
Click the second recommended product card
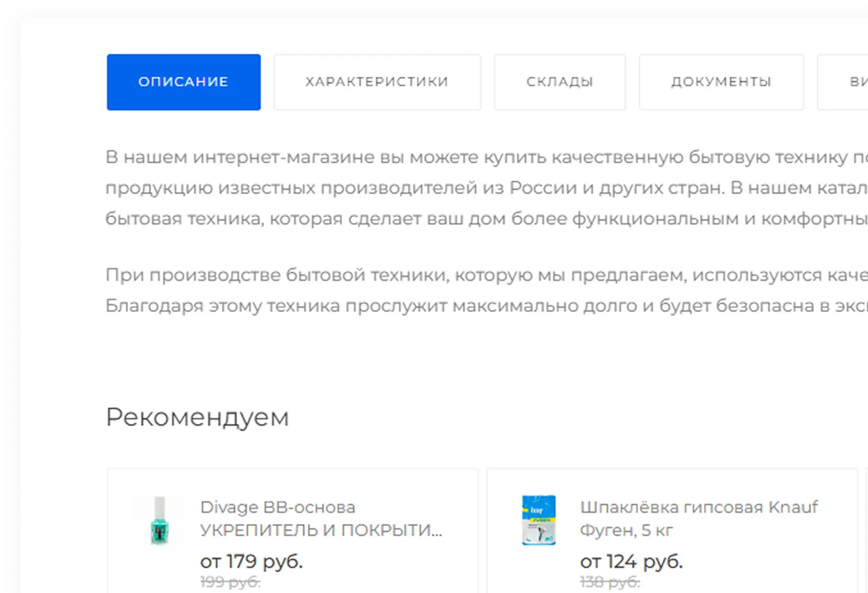[x=673, y=529]
